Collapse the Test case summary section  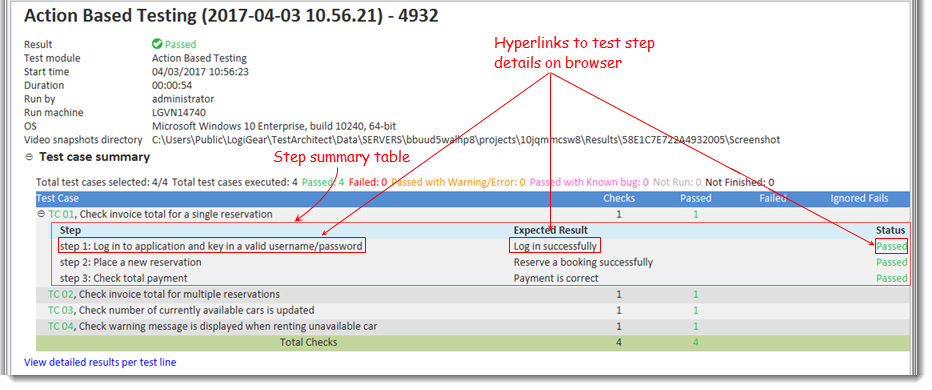click(x=29, y=158)
